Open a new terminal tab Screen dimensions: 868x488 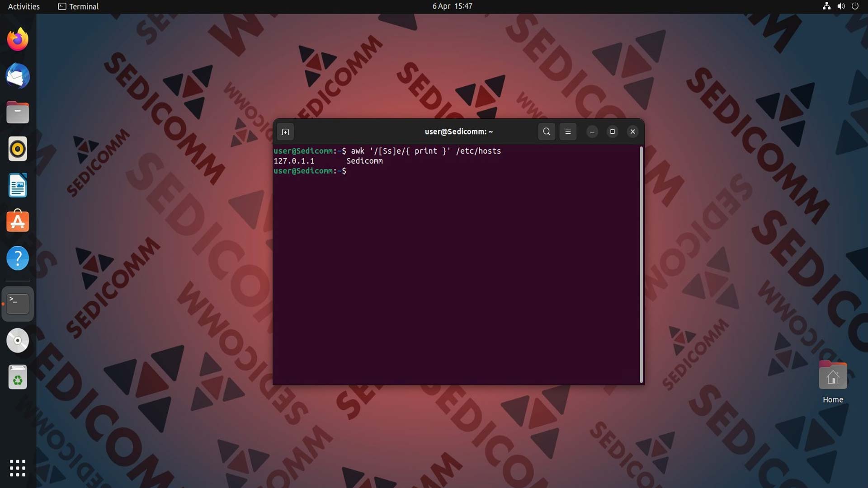tap(285, 131)
